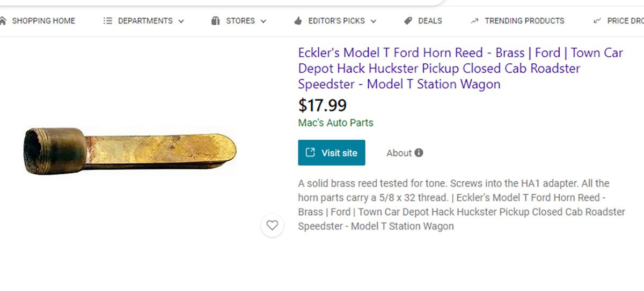Image resolution: width=644 pixels, height=291 pixels.
Task: Open the Mac's Auto Parts seller link
Action: (335, 123)
